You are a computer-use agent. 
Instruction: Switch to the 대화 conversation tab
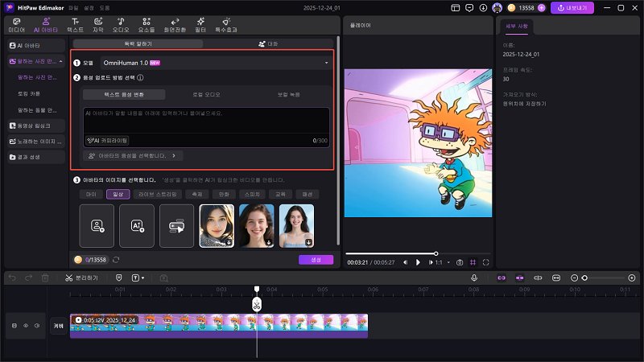pos(268,44)
